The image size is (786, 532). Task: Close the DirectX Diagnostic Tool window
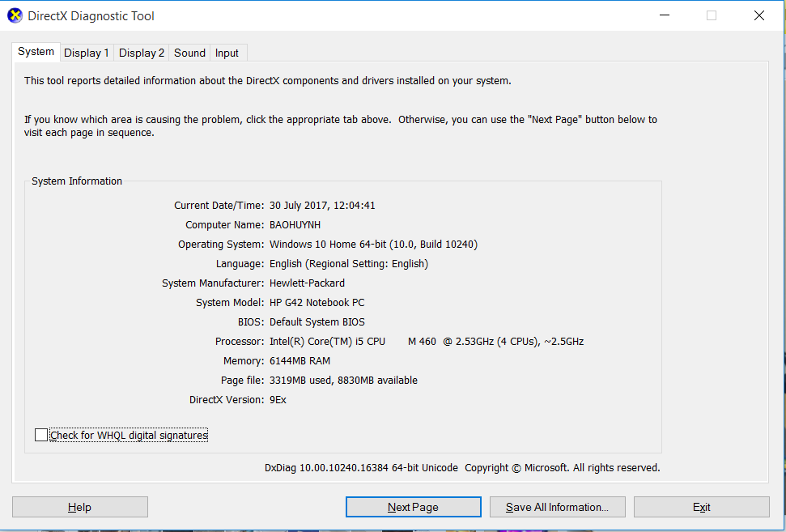pyautogui.click(x=759, y=15)
